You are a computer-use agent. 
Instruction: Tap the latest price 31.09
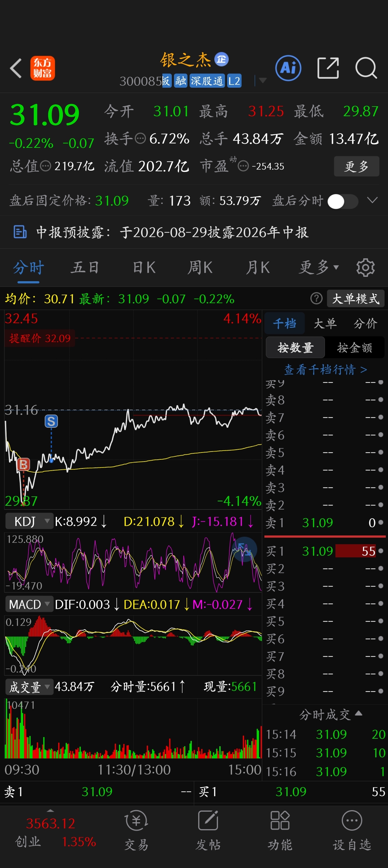(45, 115)
